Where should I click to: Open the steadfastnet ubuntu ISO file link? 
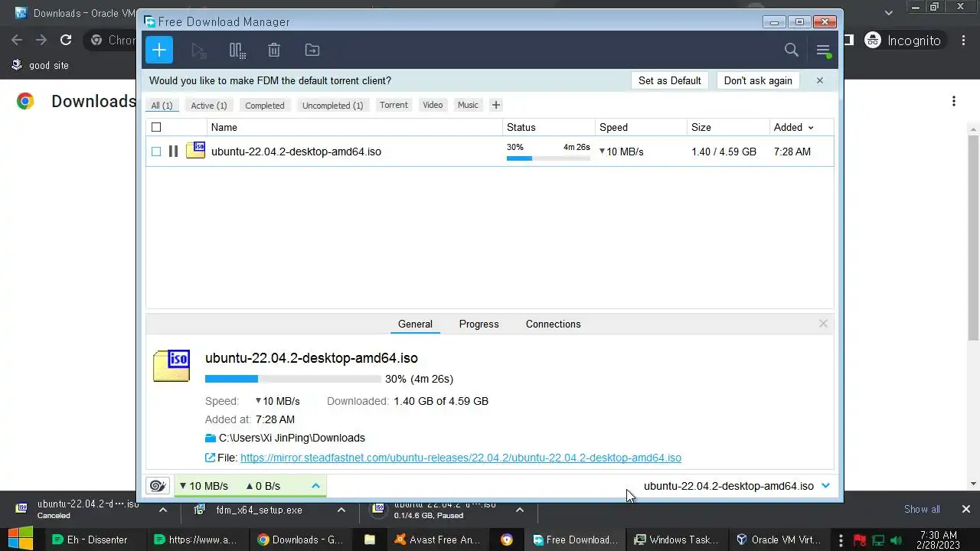(x=461, y=458)
